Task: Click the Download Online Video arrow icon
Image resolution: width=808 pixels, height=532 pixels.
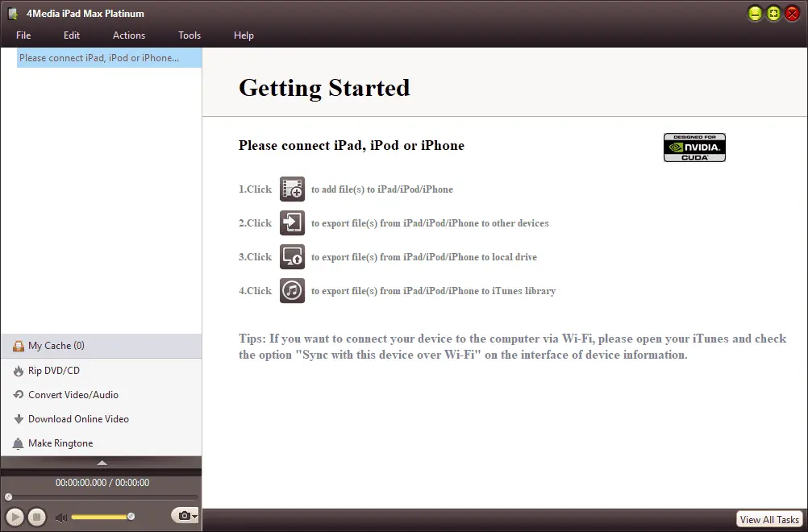Action: (19, 419)
